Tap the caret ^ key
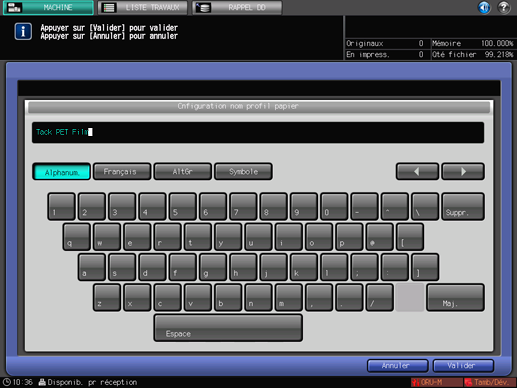 [395, 206]
